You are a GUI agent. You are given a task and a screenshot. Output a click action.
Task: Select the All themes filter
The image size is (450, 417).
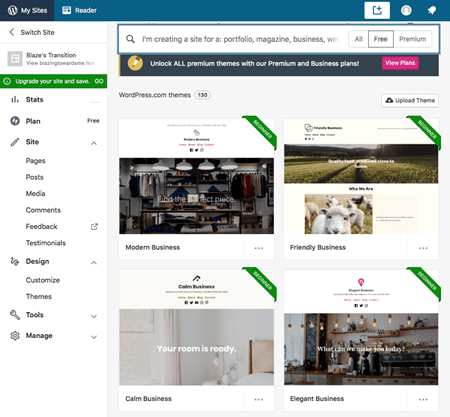tap(358, 39)
